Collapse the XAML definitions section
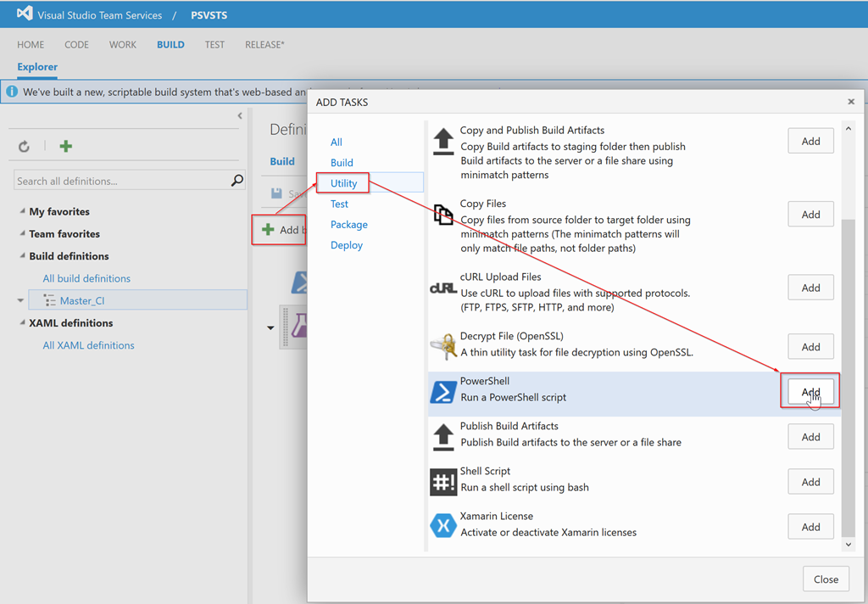This screenshot has width=868, height=604. coord(22,323)
